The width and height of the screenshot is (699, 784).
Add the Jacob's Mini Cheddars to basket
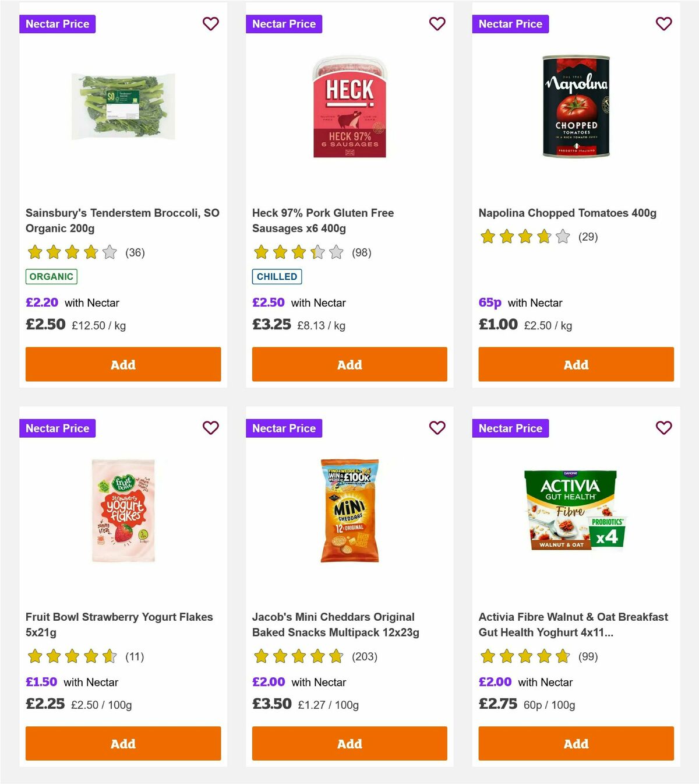pos(349,743)
